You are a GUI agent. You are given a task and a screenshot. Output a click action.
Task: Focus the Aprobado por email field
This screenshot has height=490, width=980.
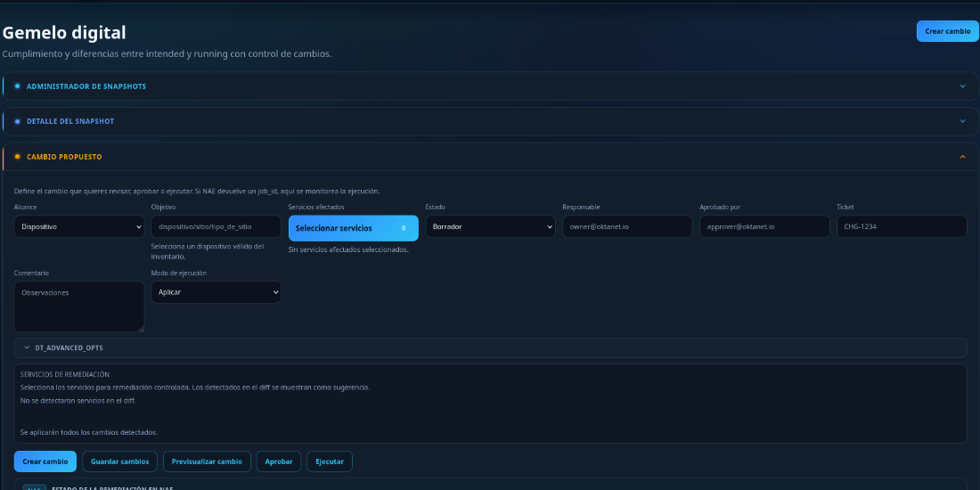[764, 226]
